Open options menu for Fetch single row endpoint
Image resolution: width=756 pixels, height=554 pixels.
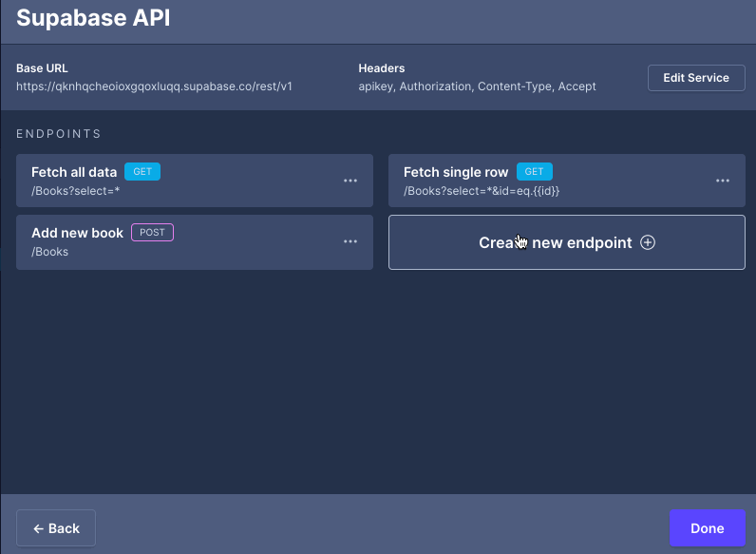(x=722, y=181)
